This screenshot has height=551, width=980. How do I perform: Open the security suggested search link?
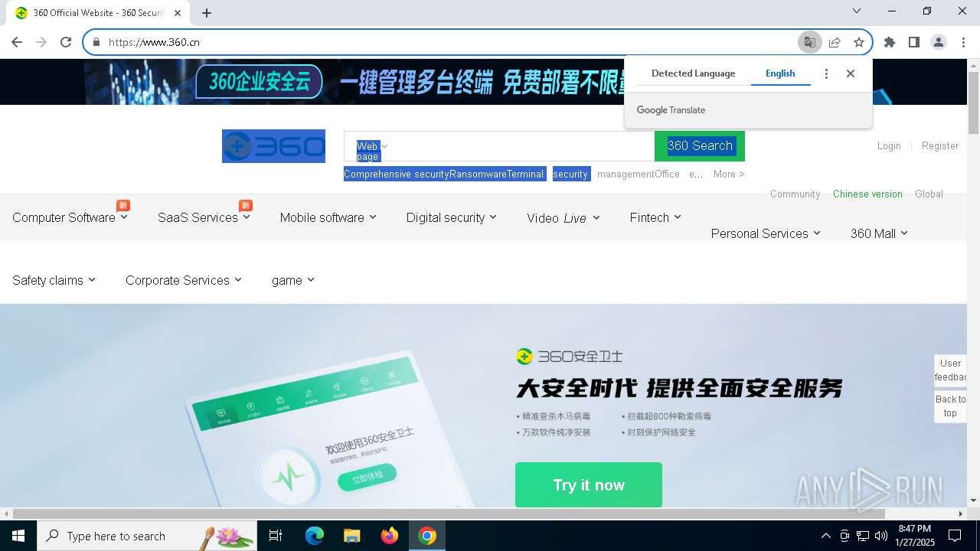tap(570, 174)
